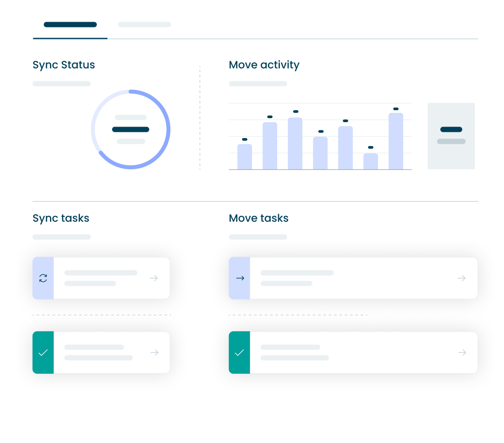Viewport: 504px width, 443px height.
Task: Expand the Move activity summary panel
Action: pyautogui.click(x=451, y=136)
